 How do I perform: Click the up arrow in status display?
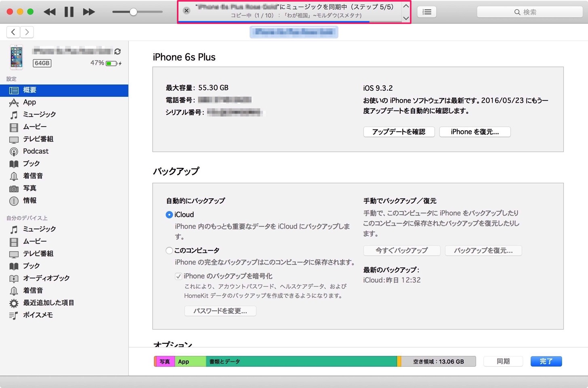click(406, 6)
